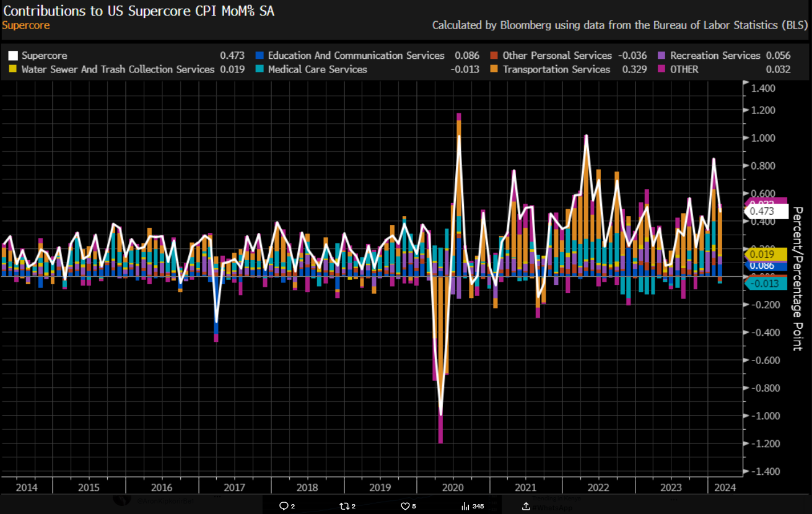This screenshot has width=812, height=514.
Task: Click the chart title Contributions to US Supercore CPI
Action: 139,11
